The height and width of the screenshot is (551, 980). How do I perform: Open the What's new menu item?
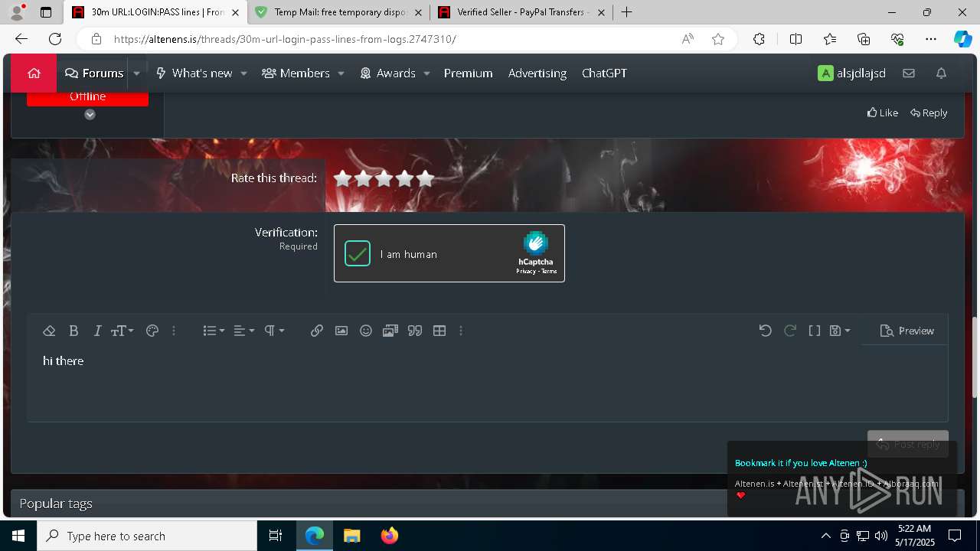[194, 73]
